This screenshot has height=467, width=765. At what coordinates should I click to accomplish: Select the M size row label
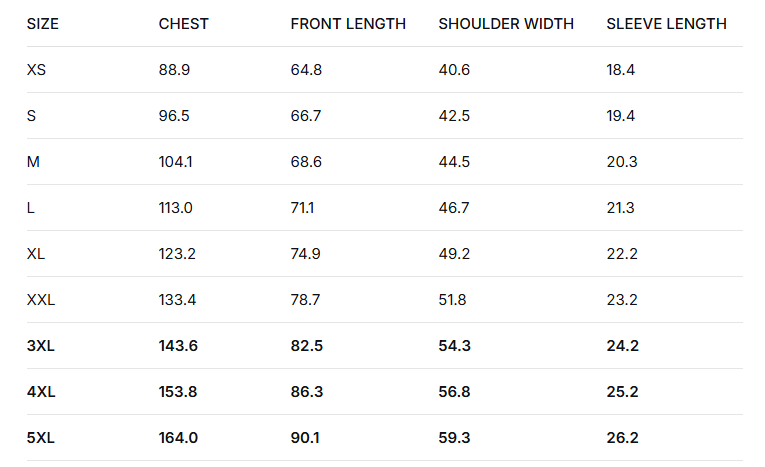point(33,162)
